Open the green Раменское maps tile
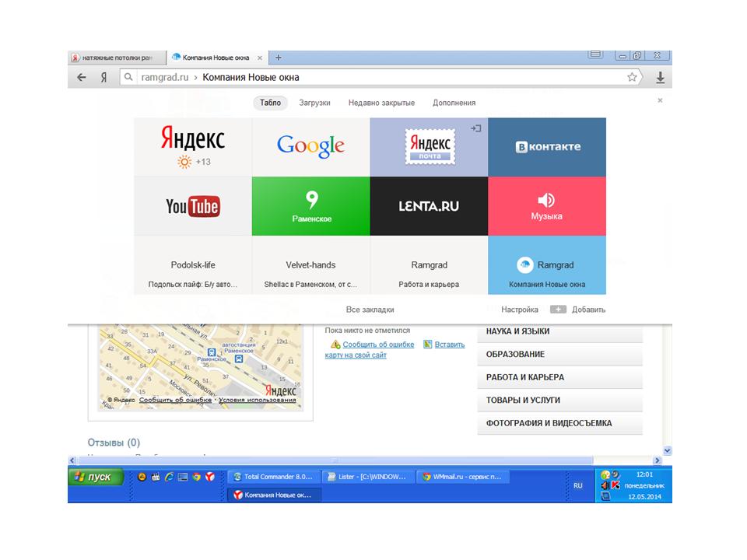The width and height of the screenshot is (747, 560). (x=310, y=206)
